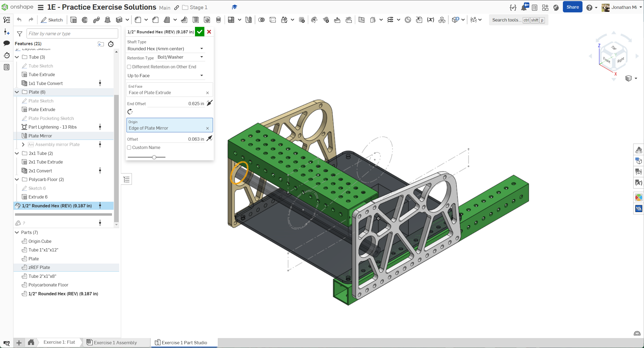Confirm the feature with the green checkmark
Screen dimensions: 644x348
[200, 32]
